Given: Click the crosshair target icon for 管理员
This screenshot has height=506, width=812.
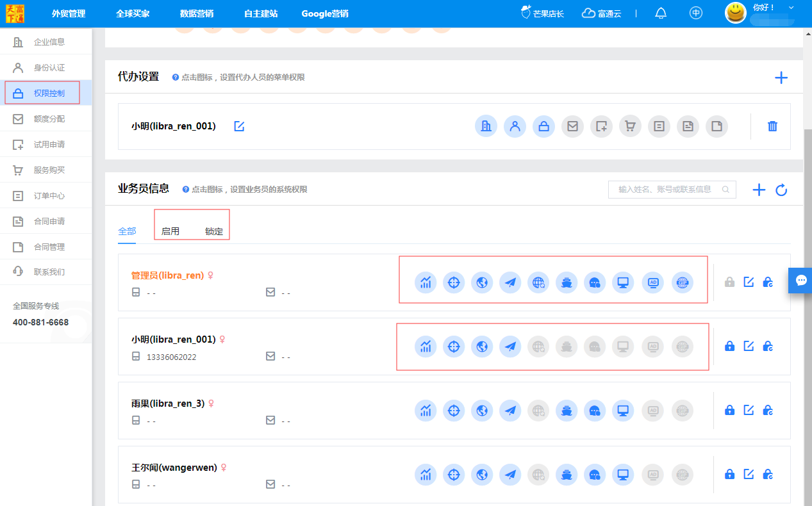Looking at the screenshot, I should coord(454,282).
